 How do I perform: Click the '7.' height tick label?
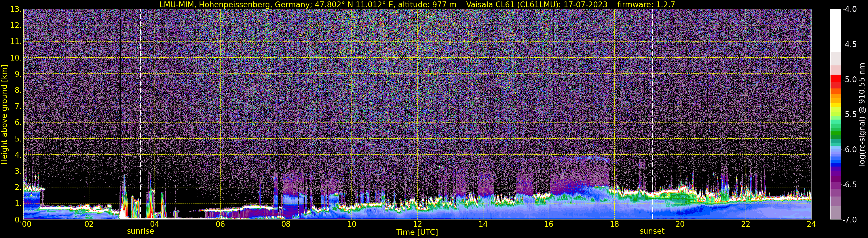coord(18,106)
